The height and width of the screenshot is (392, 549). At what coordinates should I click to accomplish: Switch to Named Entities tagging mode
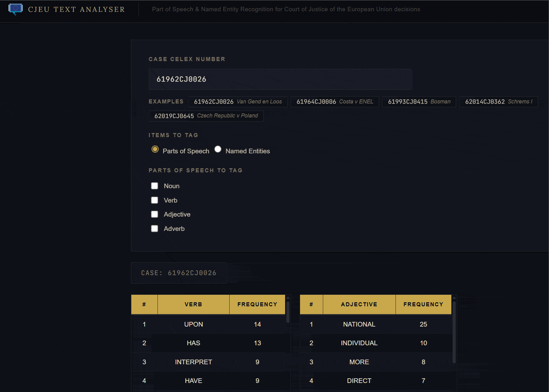[218, 149]
